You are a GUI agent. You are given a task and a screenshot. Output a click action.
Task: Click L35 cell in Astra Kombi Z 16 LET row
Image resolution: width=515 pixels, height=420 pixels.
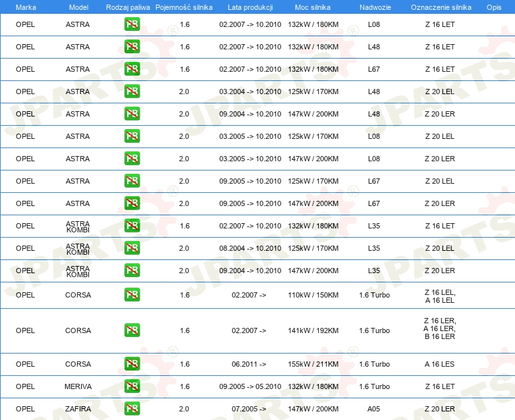click(374, 226)
